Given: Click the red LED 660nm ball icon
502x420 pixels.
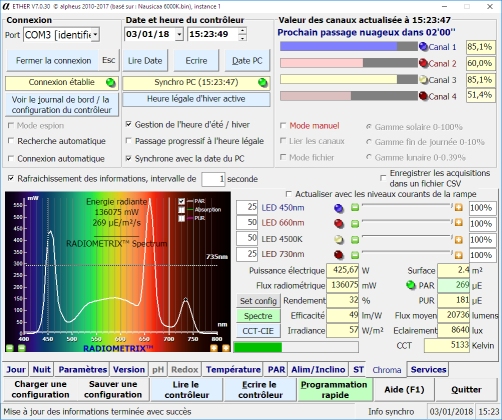Looking at the screenshot, I should pos(339,223).
